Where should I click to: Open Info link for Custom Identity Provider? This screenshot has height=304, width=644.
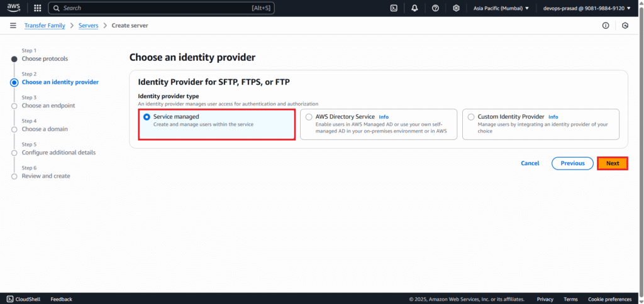point(553,117)
